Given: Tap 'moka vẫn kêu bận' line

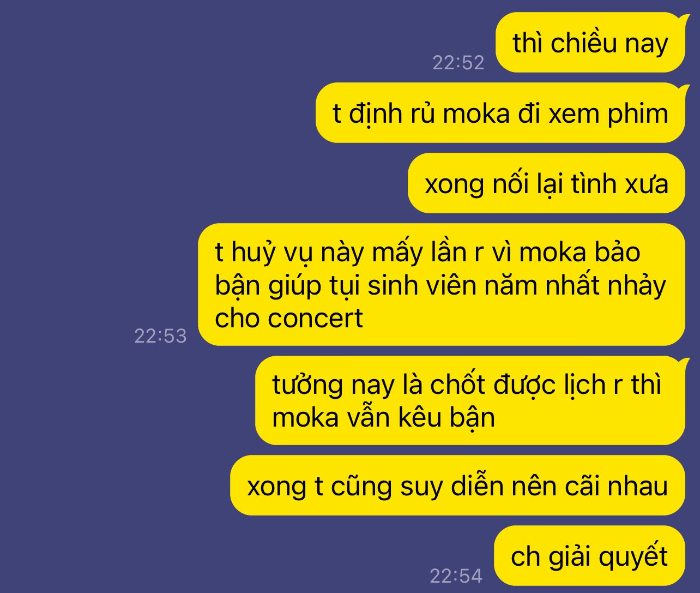Looking at the screenshot, I should click(383, 417).
